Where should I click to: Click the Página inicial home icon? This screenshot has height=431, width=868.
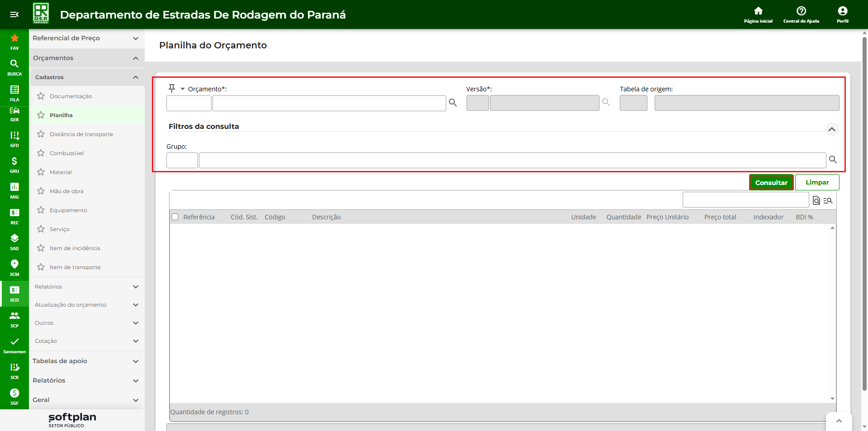(758, 11)
